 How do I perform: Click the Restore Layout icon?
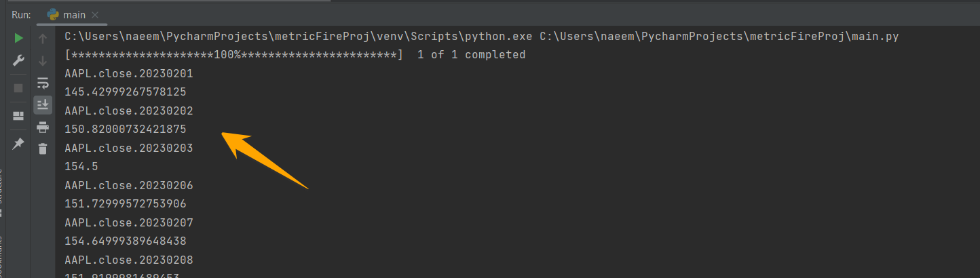point(19,116)
